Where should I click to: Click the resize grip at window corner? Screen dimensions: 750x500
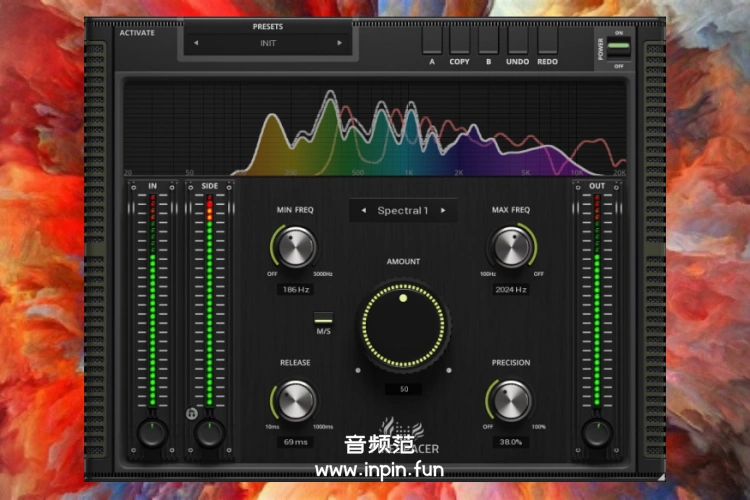(x=662, y=477)
